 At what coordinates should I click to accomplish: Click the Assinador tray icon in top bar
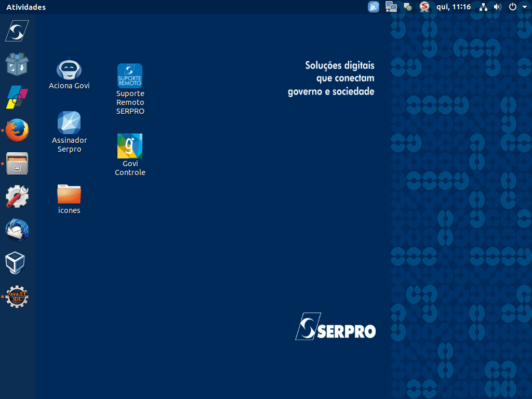374,7
